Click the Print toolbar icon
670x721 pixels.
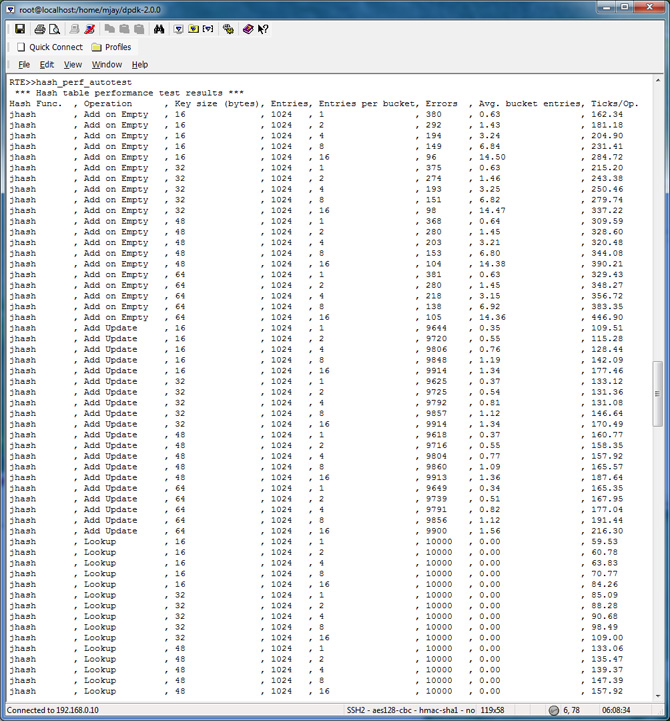coord(40,29)
